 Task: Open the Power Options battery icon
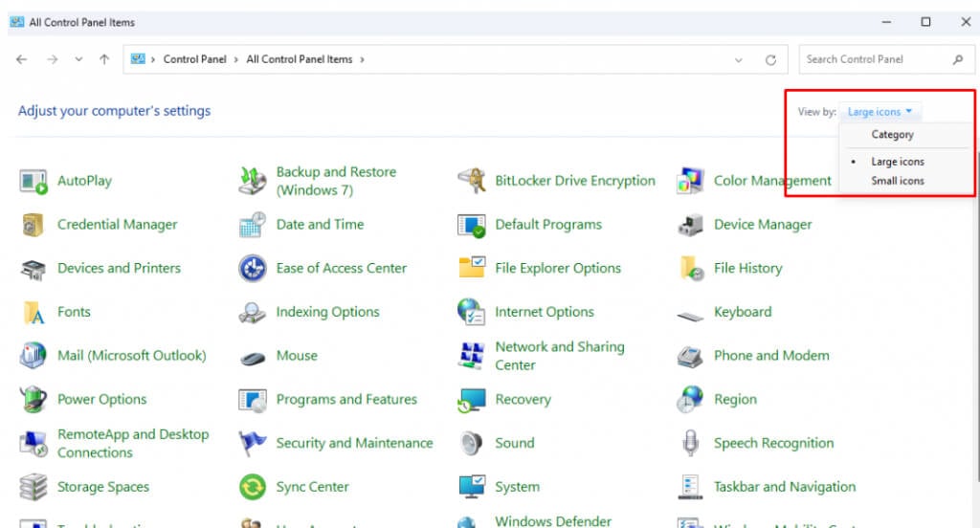[33, 400]
